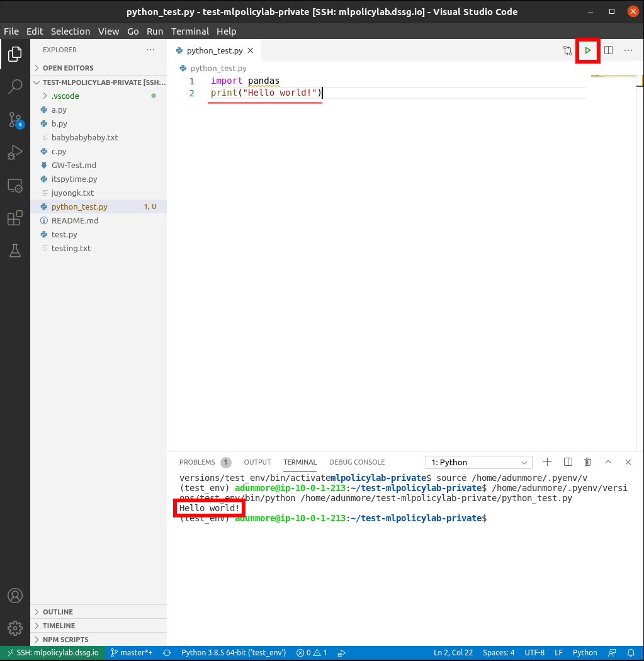Open the Selection menu
The height and width of the screenshot is (661, 644).
coord(71,31)
